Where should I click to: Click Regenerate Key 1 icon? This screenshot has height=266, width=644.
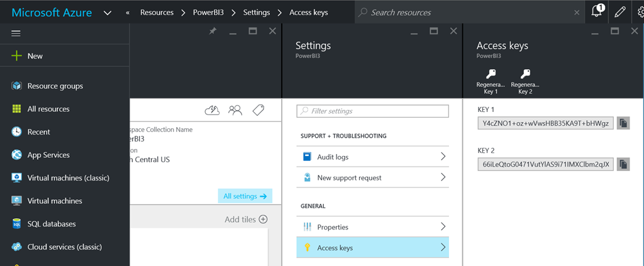491,75
